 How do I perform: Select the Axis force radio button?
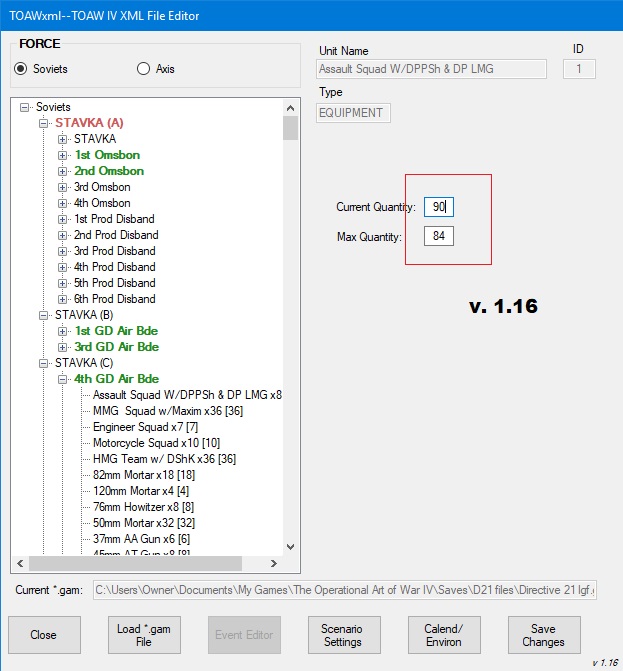coord(143,68)
